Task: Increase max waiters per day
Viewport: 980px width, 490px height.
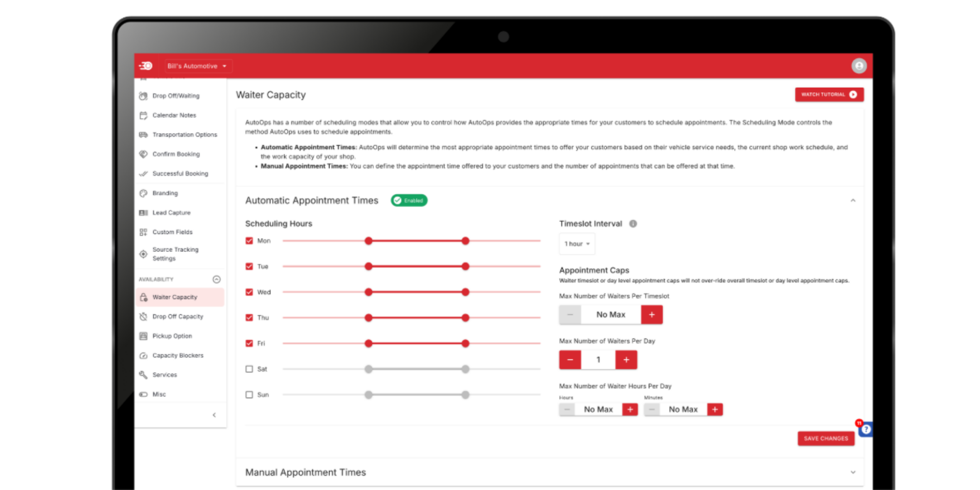Action: [626, 360]
